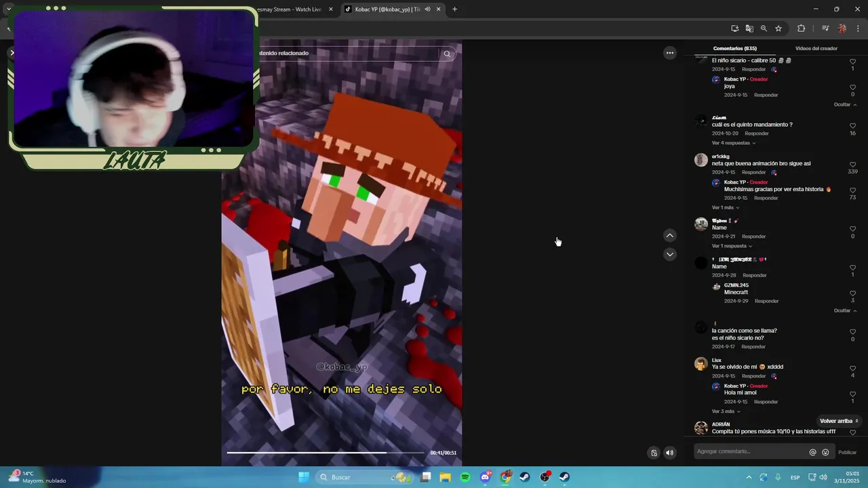Click the taskbar Buscar search box
This screenshot has width=868, height=488.
[365, 477]
